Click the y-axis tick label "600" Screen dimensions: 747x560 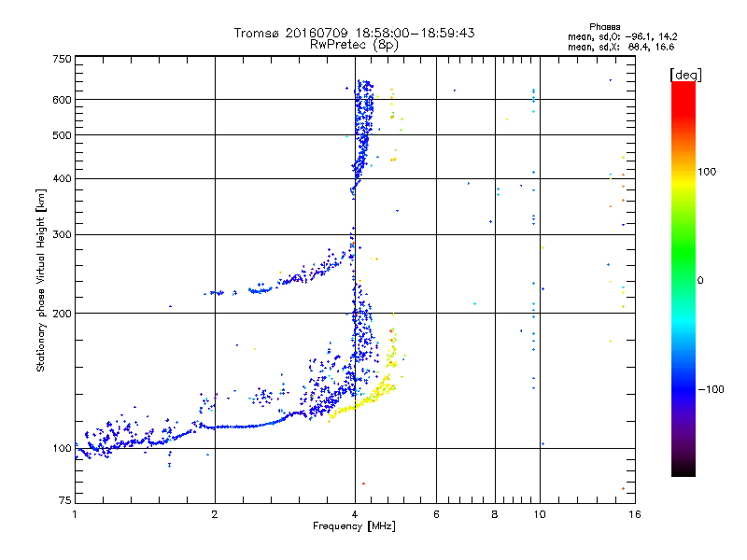pos(62,100)
